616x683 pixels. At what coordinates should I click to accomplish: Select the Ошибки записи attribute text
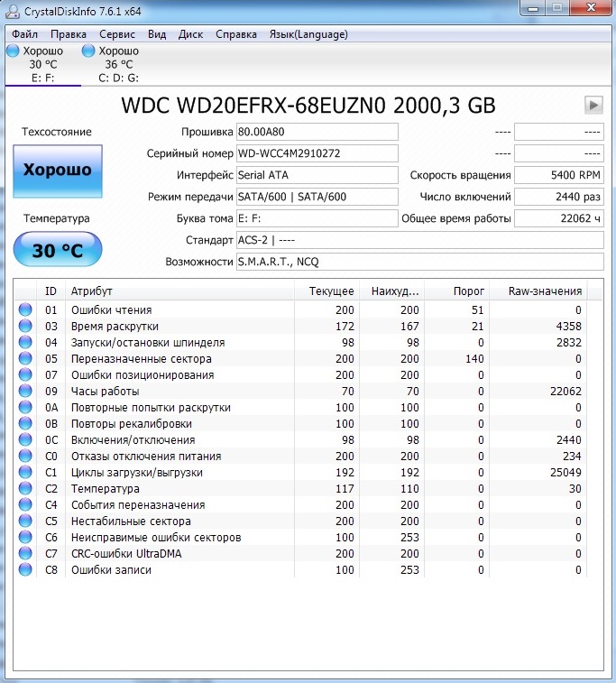coord(112,569)
